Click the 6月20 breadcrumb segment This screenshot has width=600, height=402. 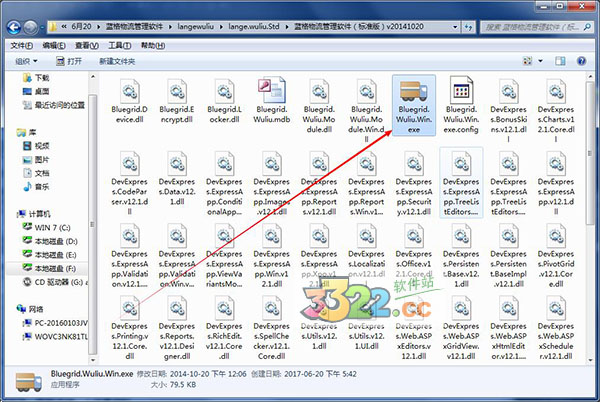pos(81,26)
